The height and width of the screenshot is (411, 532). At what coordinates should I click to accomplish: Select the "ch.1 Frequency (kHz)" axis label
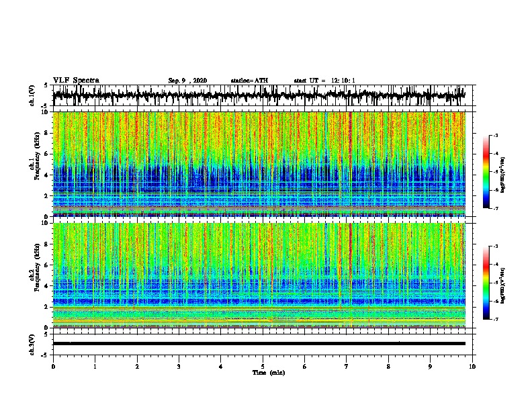(35, 156)
